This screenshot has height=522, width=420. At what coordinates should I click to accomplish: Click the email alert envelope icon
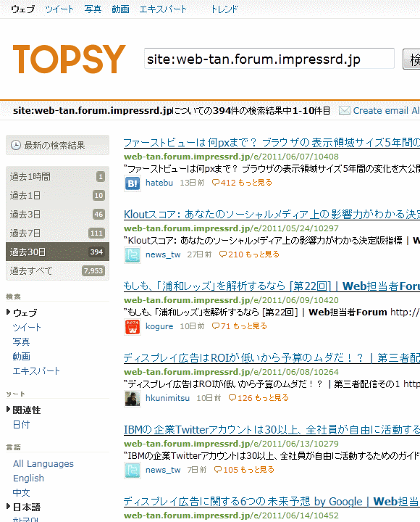click(x=345, y=110)
